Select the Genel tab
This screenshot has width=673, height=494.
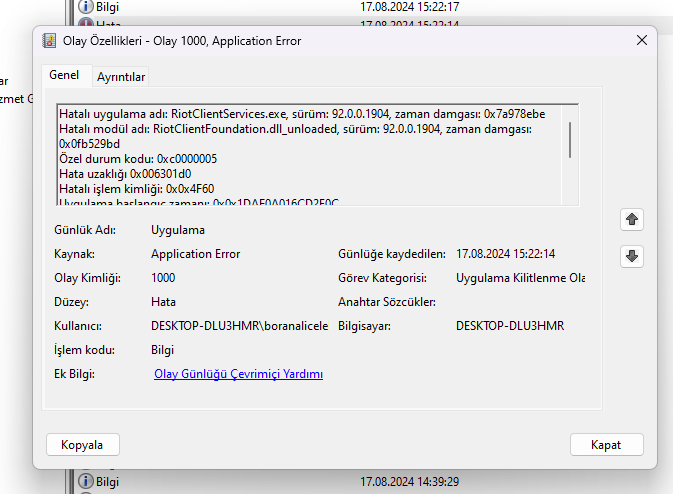(x=64, y=75)
